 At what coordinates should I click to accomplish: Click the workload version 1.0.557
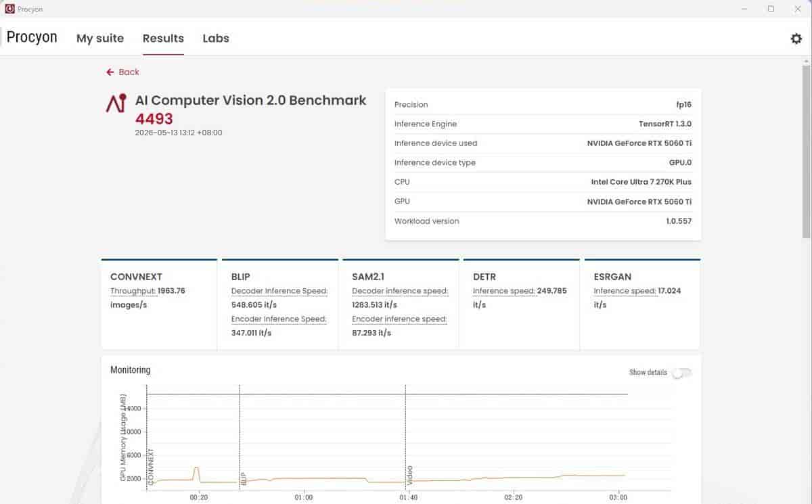coord(679,221)
